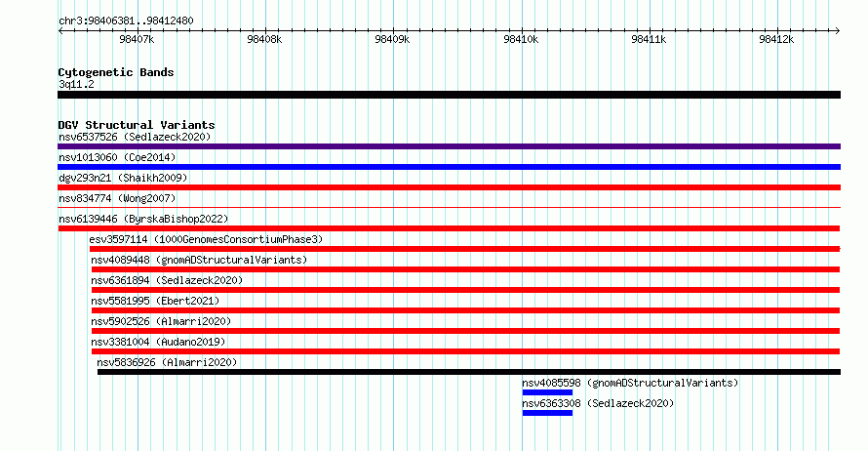
Task: Click the chr3:98406381..98412480 region label
Action: (x=126, y=21)
